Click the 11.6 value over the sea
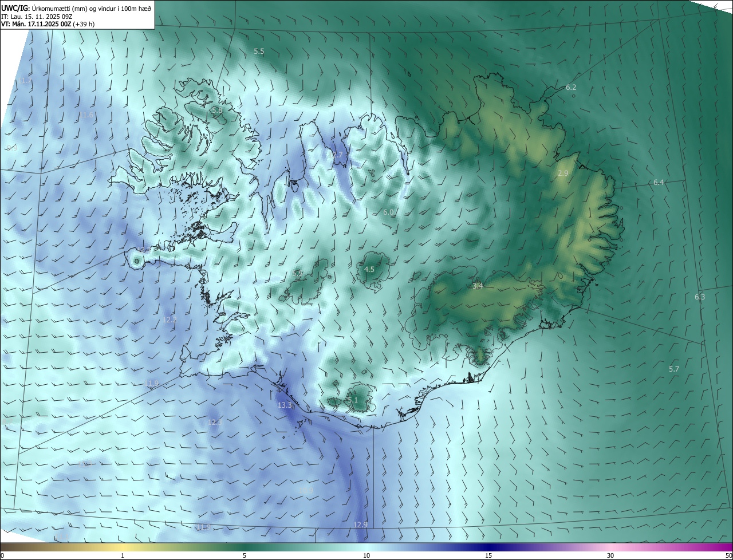Viewport: 733px width, 560px height. click(86, 115)
